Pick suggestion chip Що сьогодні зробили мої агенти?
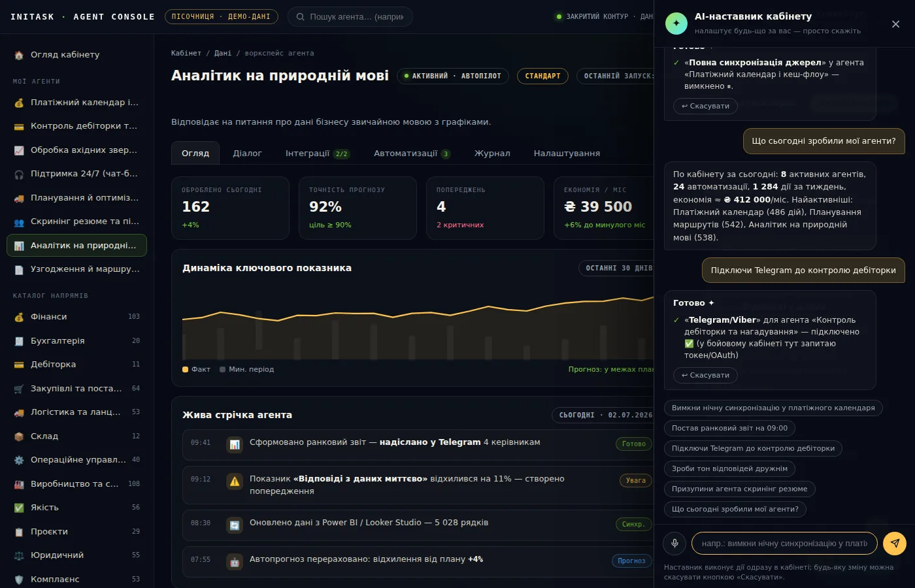 [x=735, y=509]
